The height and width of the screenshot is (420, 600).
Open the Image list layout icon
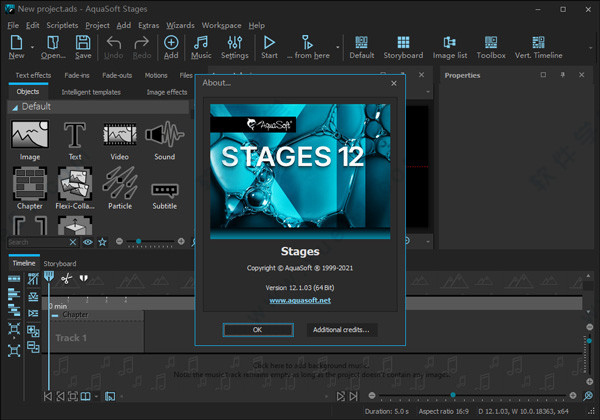click(x=450, y=42)
